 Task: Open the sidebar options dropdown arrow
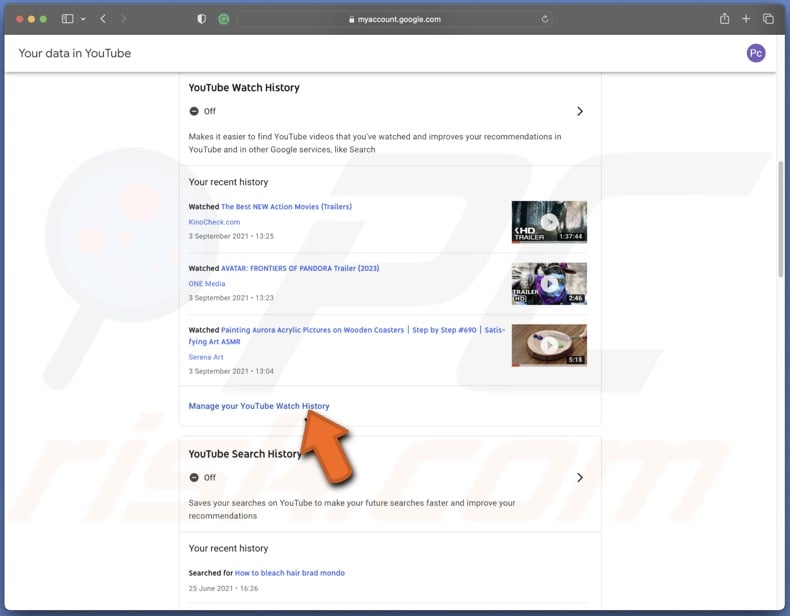pyautogui.click(x=83, y=19)
